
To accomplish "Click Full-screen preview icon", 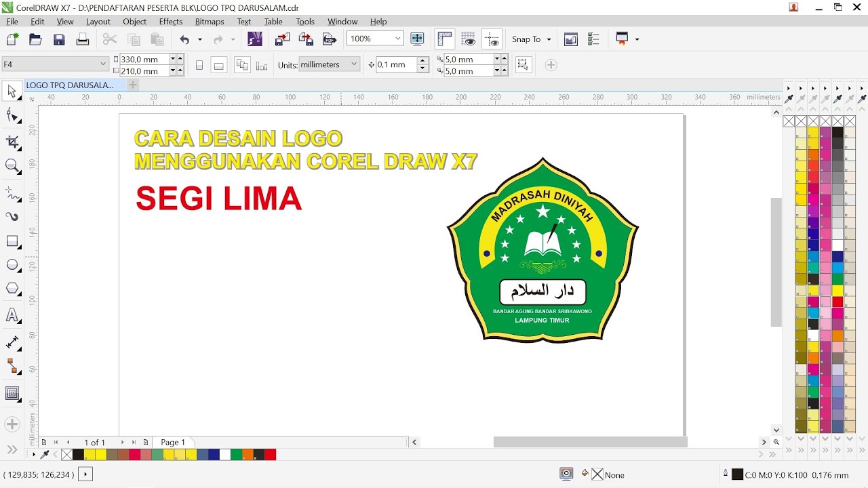I will point(418,39).
